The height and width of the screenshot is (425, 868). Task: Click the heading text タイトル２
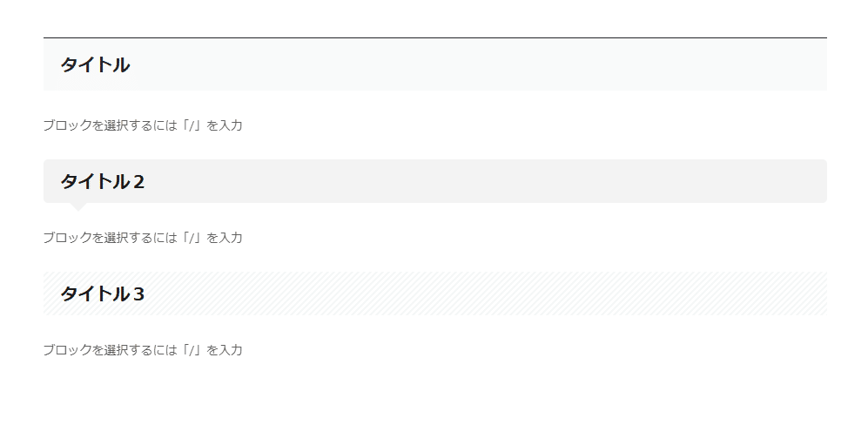point(102,181)
